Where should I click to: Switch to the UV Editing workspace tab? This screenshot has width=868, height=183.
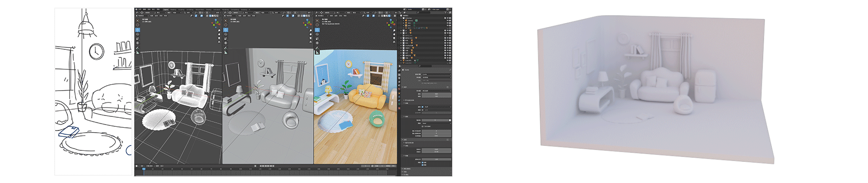(x=190, y=10)
